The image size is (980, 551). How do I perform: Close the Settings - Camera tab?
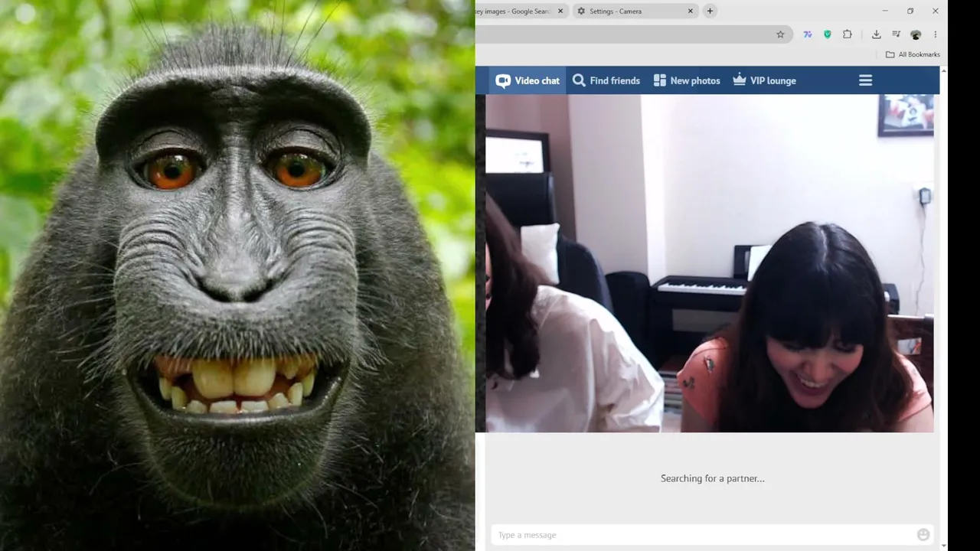coord(691,11)
